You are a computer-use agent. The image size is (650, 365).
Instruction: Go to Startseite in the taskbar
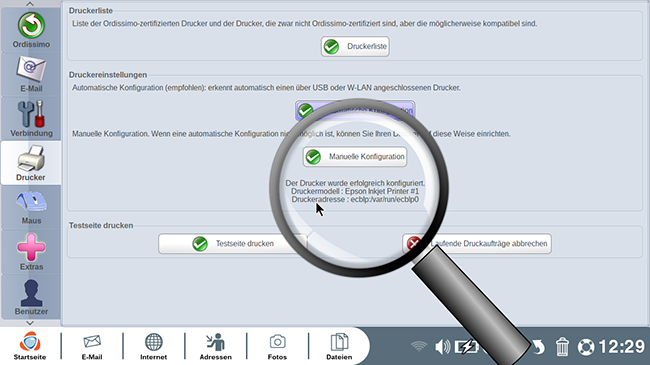click(x=30, y=346)
